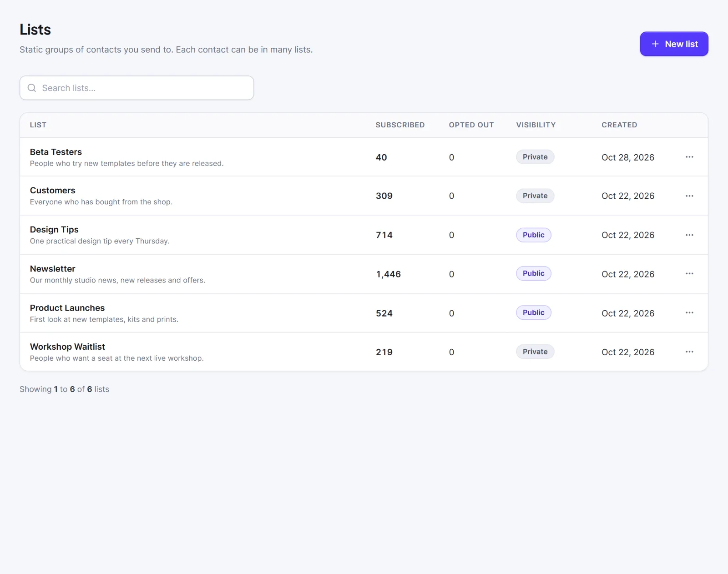The image size is (728, 574).
Task: Click the plus icon on New list
Action: 655,44
